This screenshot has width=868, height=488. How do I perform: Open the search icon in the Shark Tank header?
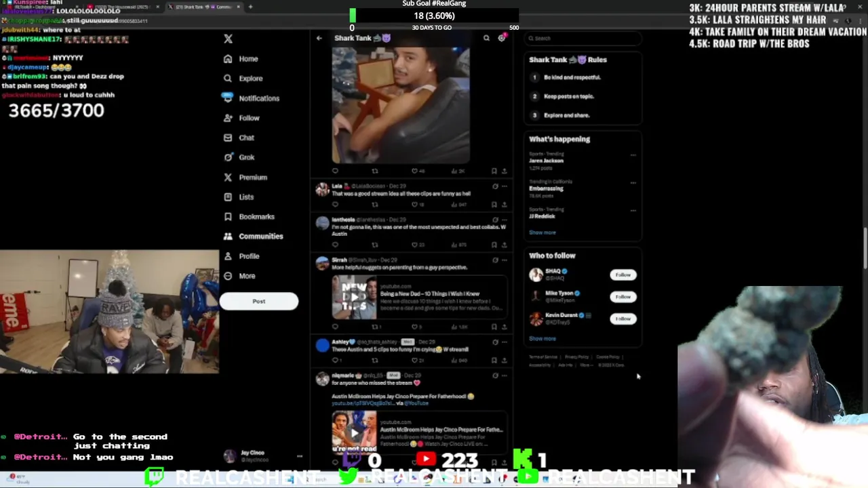tap(486, 38)
